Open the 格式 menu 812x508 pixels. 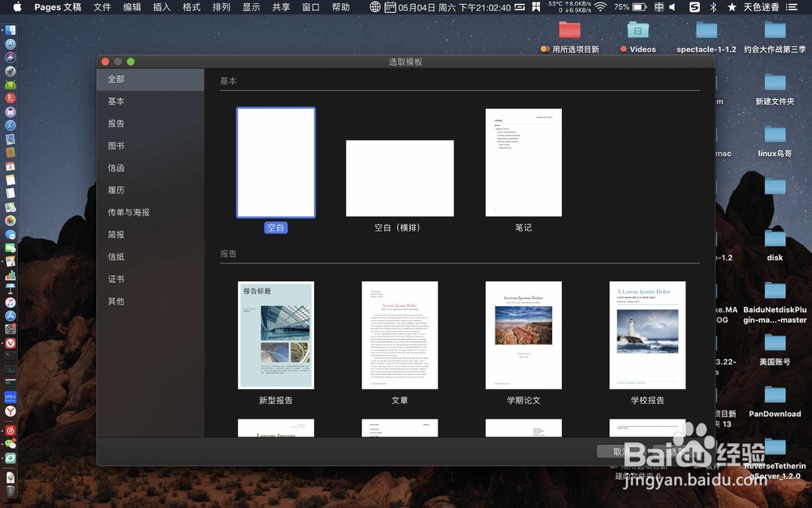click(192, 7)
